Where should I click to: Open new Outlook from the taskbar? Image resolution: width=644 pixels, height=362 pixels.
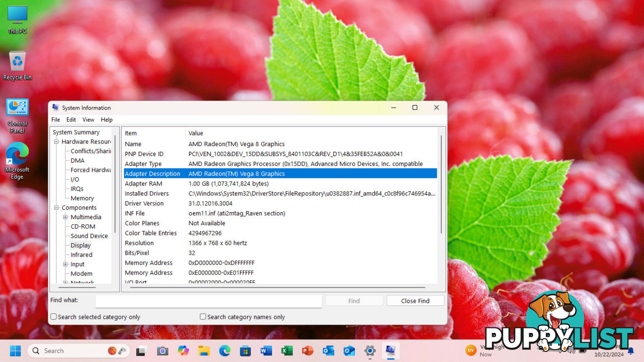349,351
